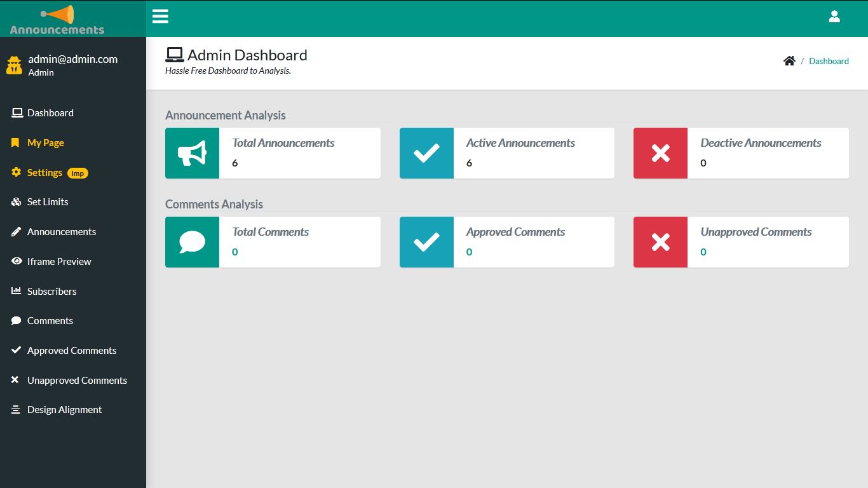Click the Total Comments count 0 link

[x=235, y=252]
